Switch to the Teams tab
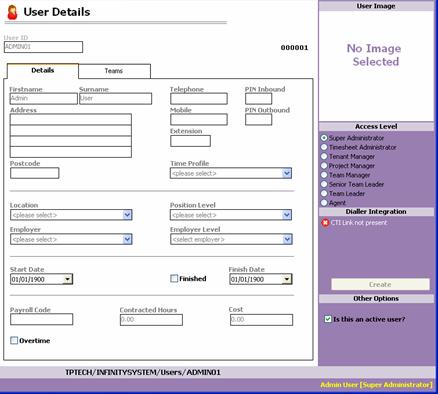The height and width of the screenshot is (394, 438). [114, 71]
